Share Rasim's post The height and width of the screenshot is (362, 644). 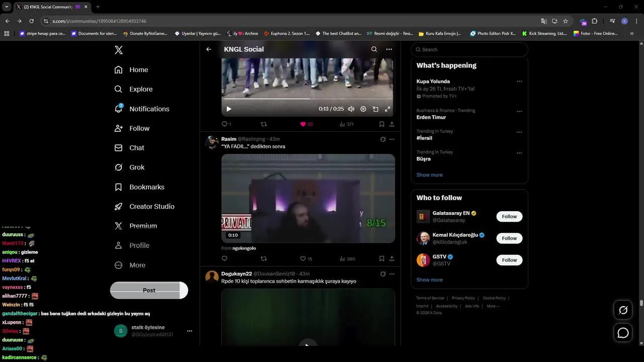pos(392,258)
